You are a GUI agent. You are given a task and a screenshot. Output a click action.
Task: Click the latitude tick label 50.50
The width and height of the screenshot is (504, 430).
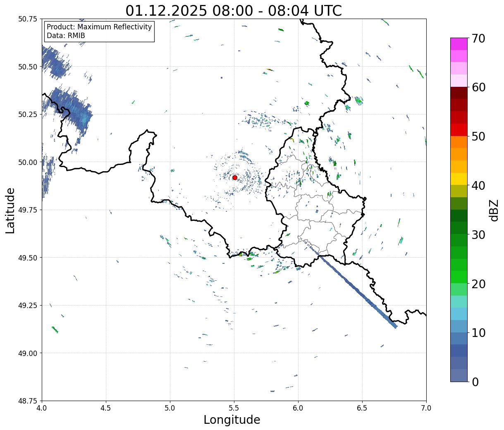pos(28,67)
